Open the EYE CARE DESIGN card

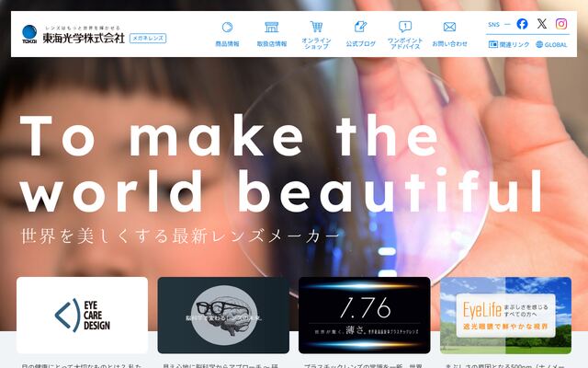pyautogui.click(x=82, y=315)
